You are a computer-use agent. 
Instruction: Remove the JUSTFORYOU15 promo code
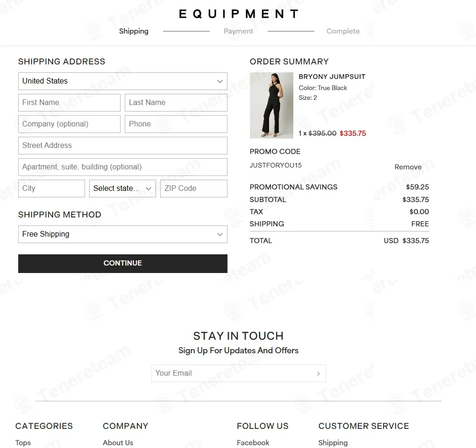coord(408,167)
